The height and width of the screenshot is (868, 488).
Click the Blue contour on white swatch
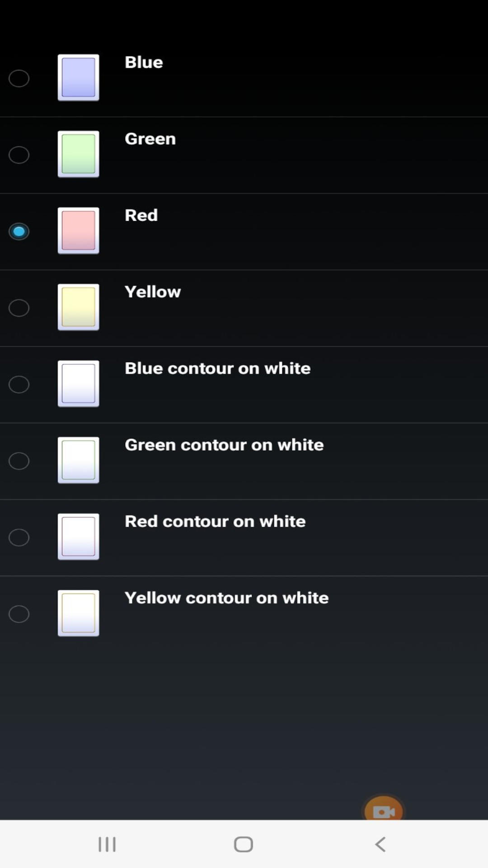click(78, 383)
